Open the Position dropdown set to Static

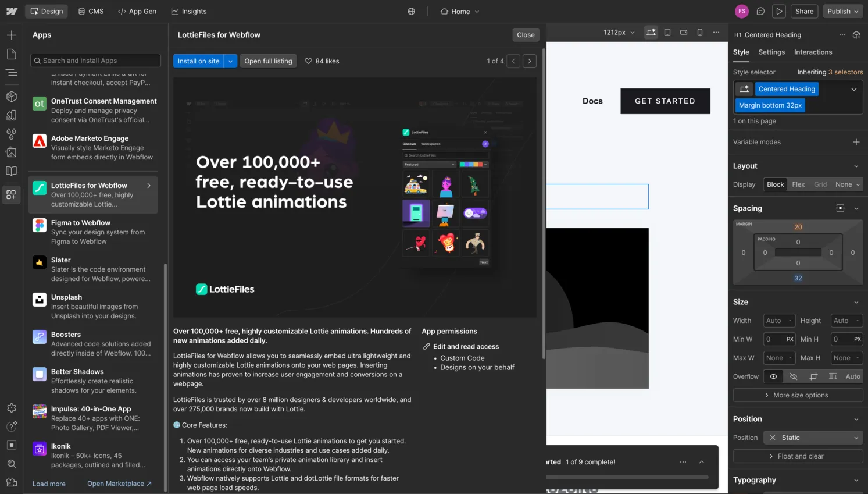(x=813, y=437)
